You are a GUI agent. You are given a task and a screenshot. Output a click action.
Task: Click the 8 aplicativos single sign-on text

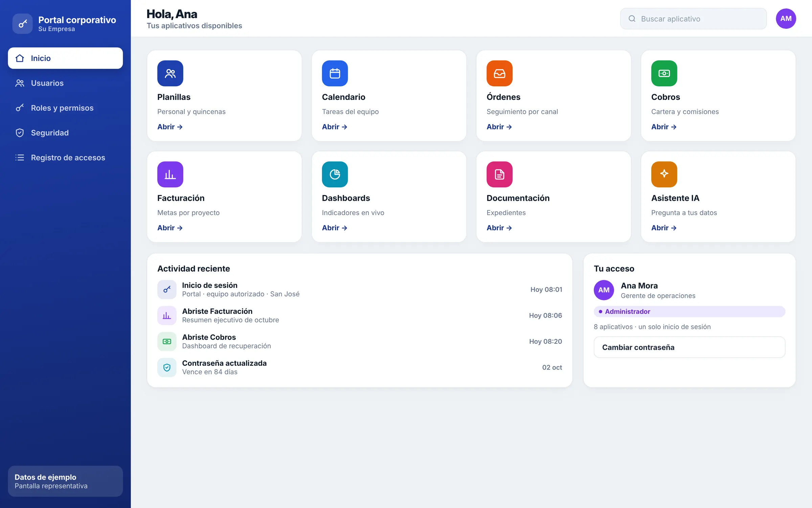[652, 327]
